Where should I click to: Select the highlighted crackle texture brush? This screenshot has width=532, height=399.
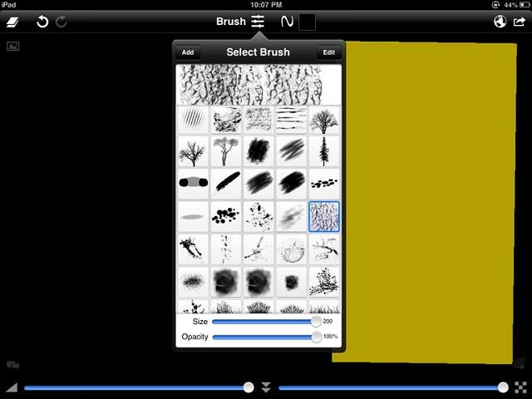(323, 216)
